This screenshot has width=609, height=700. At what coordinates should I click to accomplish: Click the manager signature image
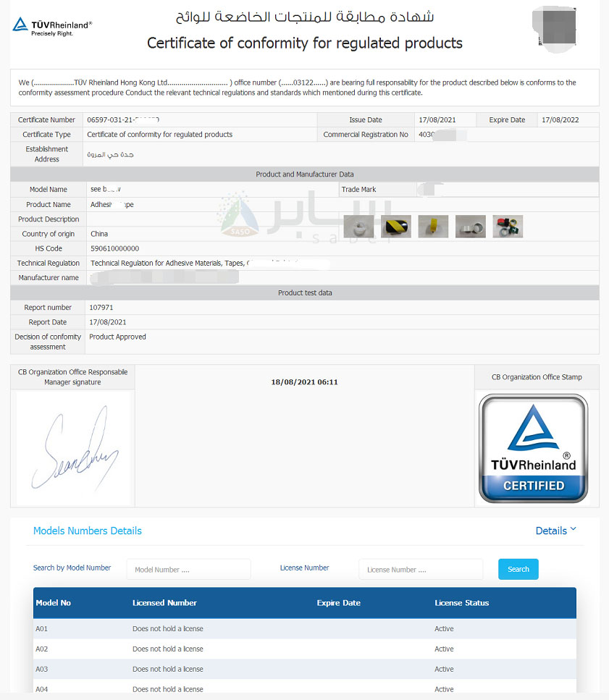point(74,449)
